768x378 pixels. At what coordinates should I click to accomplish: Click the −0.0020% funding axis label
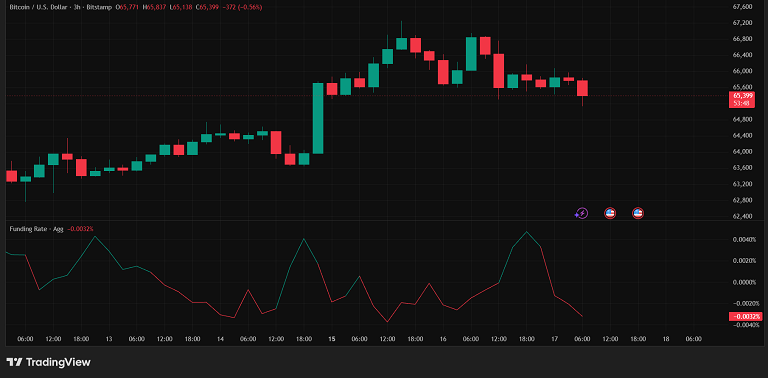point(746,304)
